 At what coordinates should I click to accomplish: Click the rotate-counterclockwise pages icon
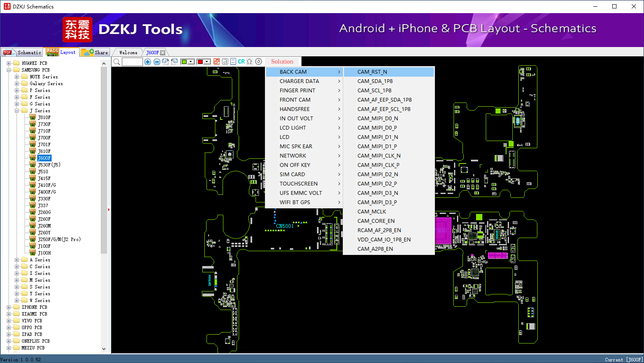(x=174, y=62)
